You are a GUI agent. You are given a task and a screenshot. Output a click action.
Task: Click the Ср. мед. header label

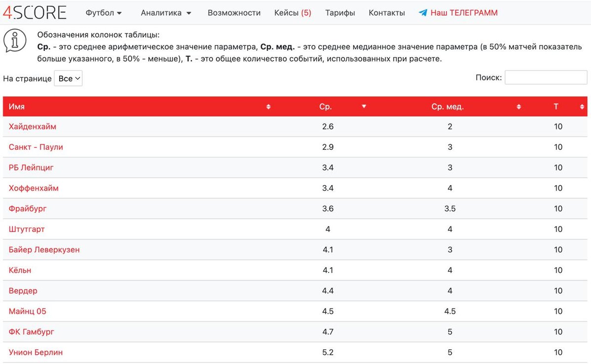[448, 107]
